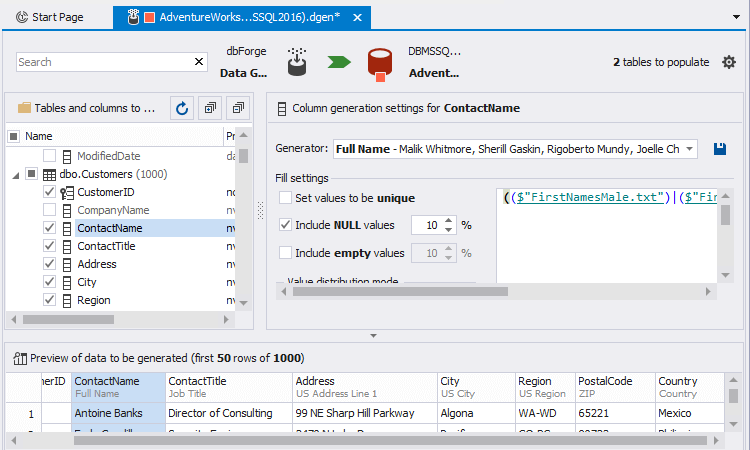
Task: Select the ContactTitle column in tree
Action: pos(106,246)
